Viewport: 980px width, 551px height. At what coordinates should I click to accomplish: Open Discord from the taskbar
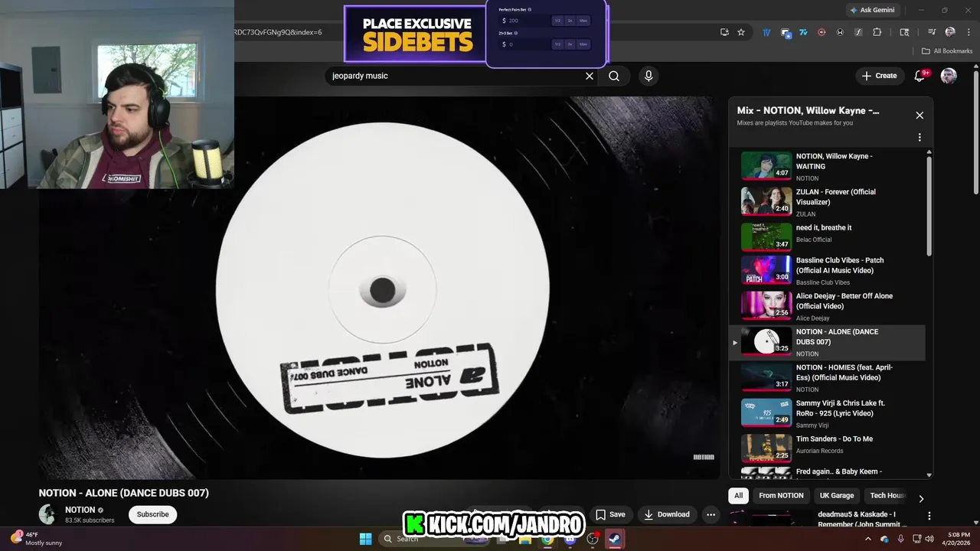click(570, 539)
